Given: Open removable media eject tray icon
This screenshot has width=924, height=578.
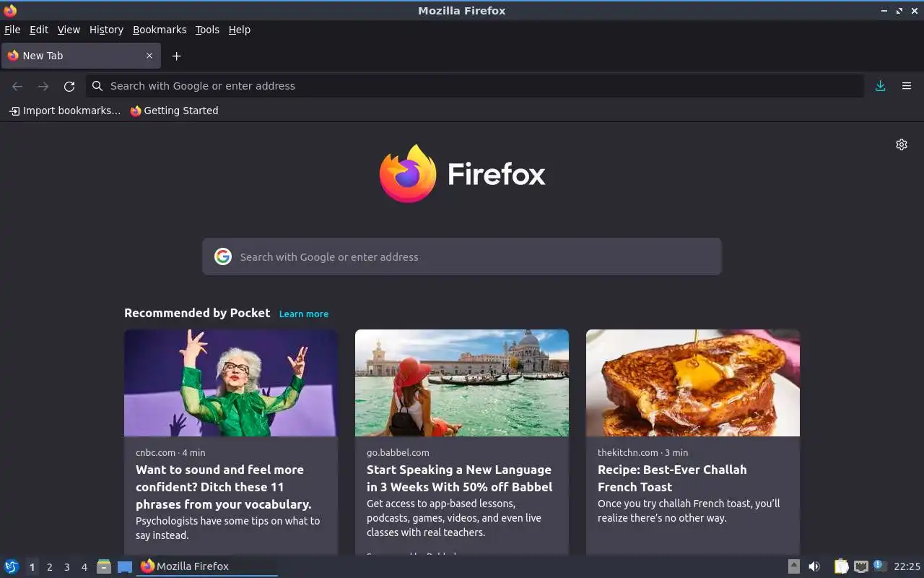Looking at the screenshot, I should 794,566.
